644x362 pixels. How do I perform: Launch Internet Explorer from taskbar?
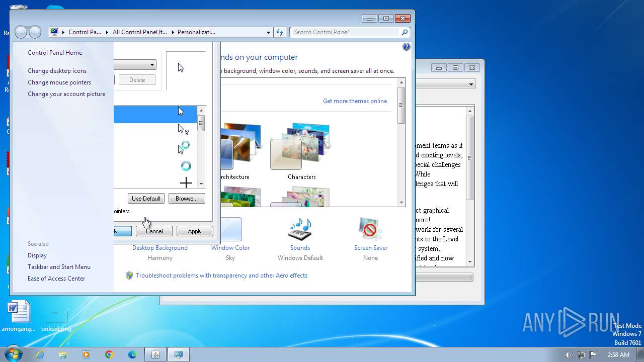tap(40, 354)
